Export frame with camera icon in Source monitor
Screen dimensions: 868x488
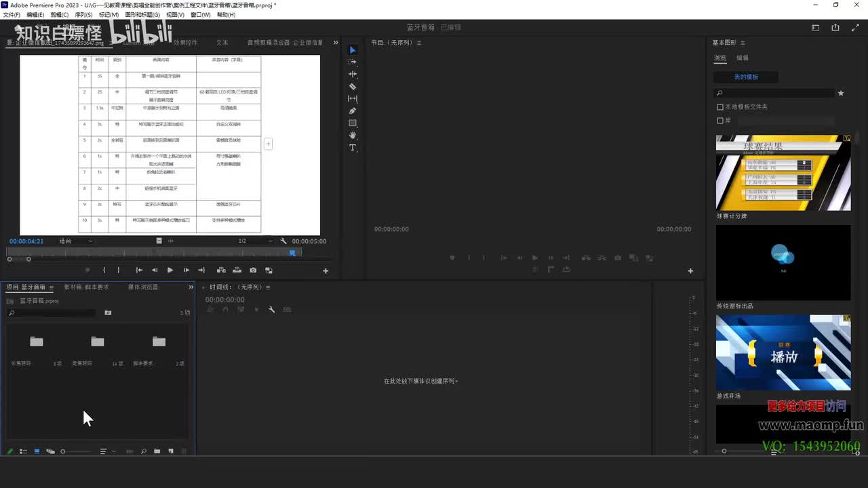click(x=253, y=270)
